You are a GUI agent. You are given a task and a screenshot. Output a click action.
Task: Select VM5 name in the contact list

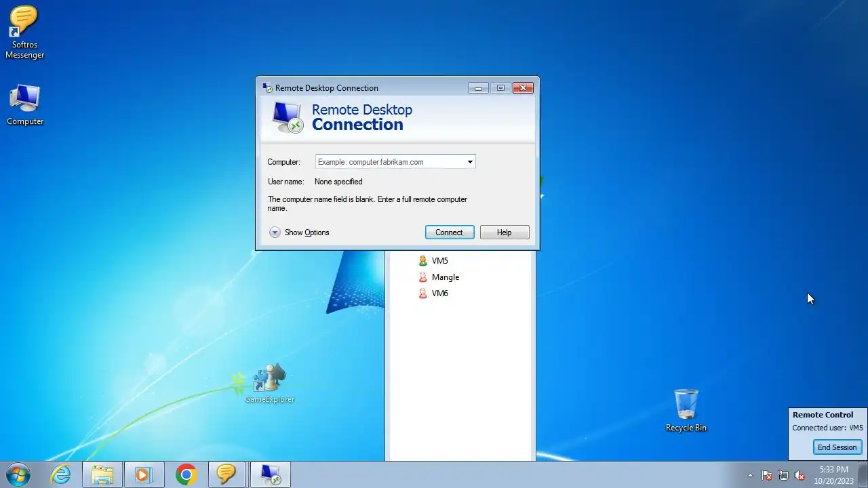pos(439,261)
